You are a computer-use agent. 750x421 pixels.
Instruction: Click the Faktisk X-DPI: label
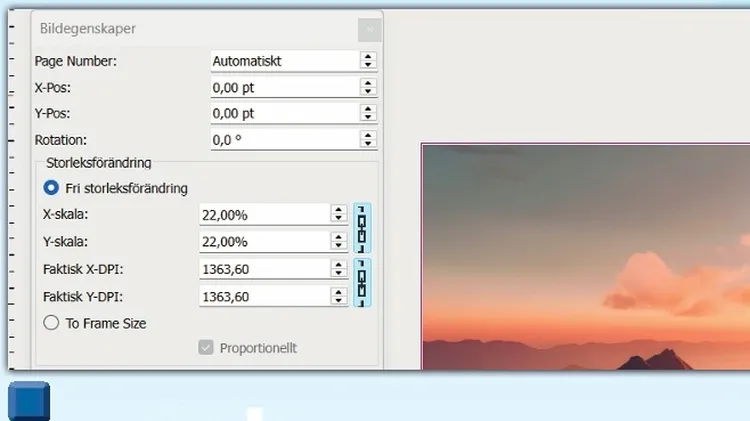click(x=83, y=269)
